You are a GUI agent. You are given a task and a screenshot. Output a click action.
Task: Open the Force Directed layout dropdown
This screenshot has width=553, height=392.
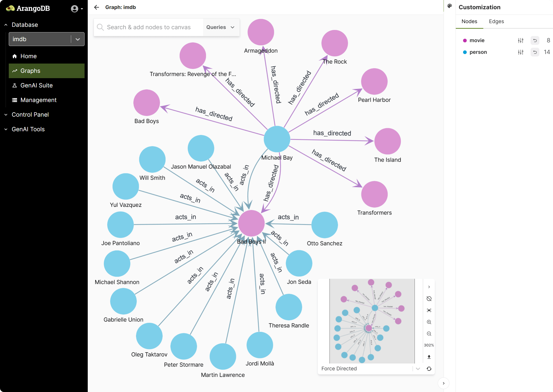[x=370, y=369]
